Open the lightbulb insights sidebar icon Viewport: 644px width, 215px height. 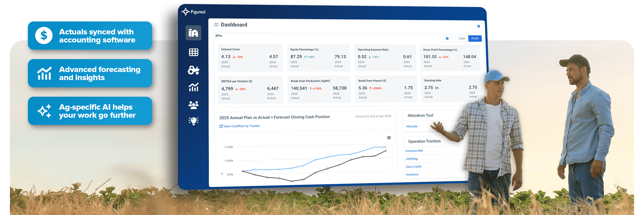point(193,121)
